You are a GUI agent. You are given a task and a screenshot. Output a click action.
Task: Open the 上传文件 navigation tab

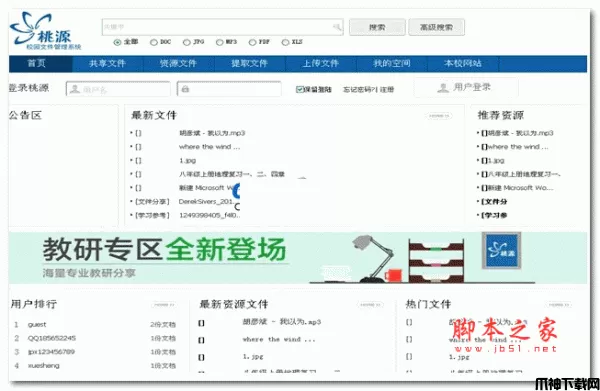click(x=321, y=64)
